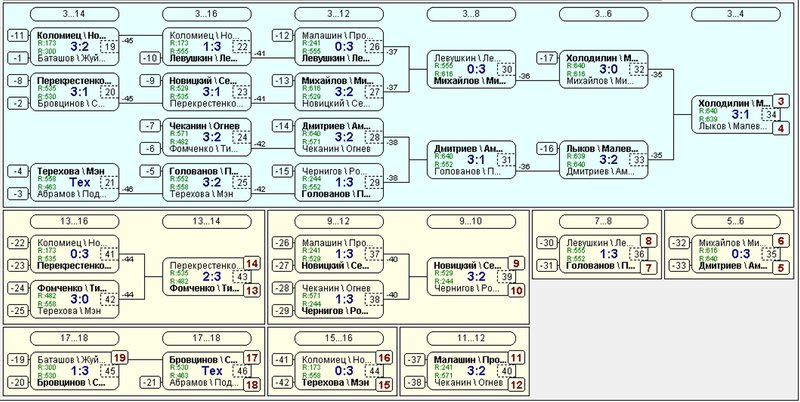Open the 5...6 round header
Image resolution: width=800 pixels, height=402 pixels.
(x=735, y=221)
